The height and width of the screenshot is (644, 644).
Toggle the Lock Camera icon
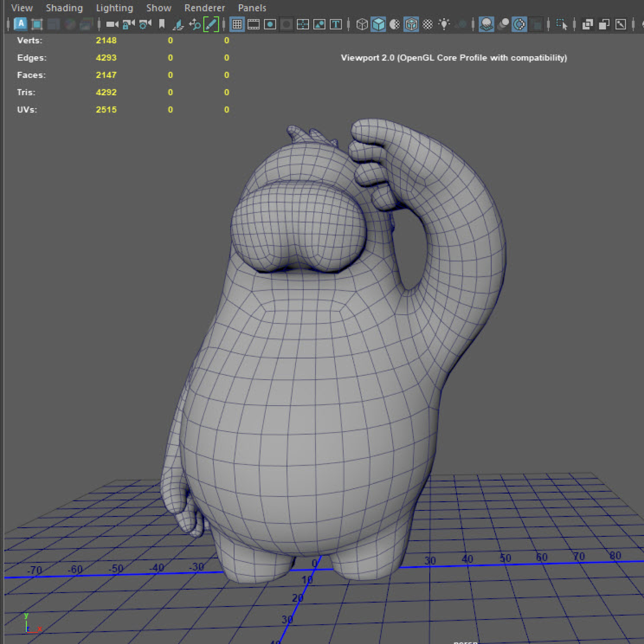(129, 24)
